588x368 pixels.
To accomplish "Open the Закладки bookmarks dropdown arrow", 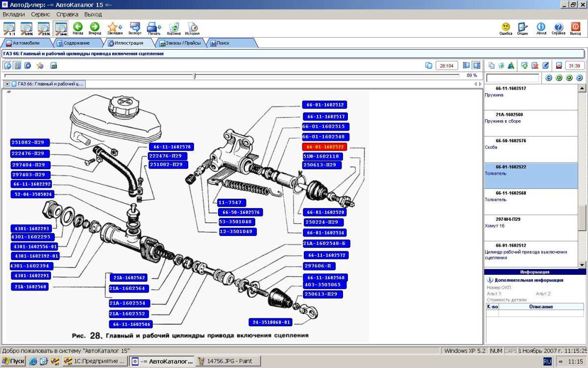I will point(119,27).
